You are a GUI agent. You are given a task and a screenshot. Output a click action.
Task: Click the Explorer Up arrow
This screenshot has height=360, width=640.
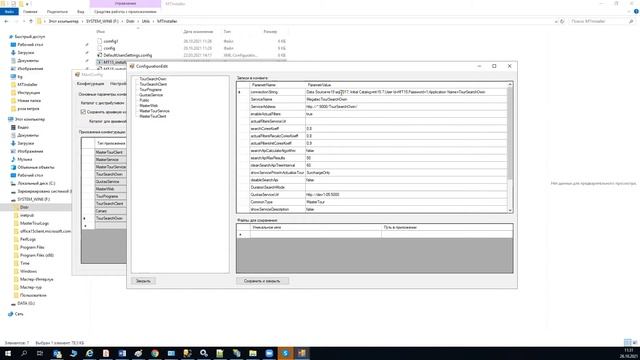click(31, 21)
